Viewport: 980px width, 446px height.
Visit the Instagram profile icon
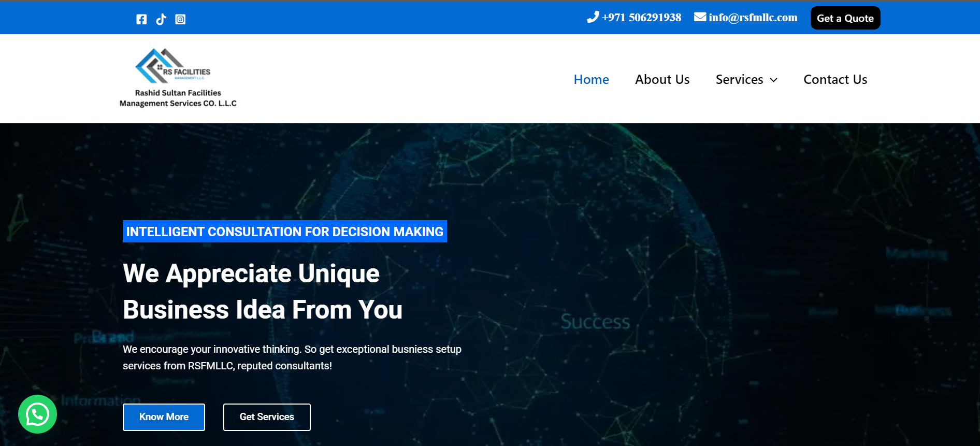coord(180,19)
